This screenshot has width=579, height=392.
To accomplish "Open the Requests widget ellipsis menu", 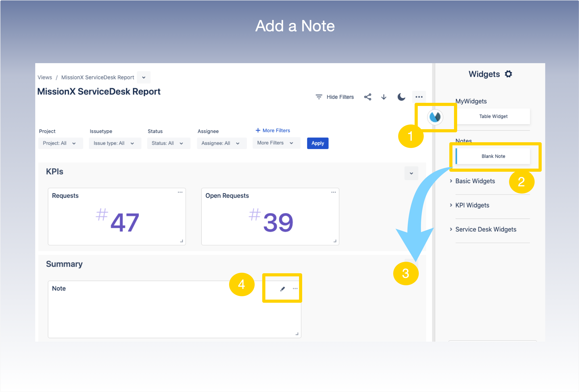I will [180, 192].
